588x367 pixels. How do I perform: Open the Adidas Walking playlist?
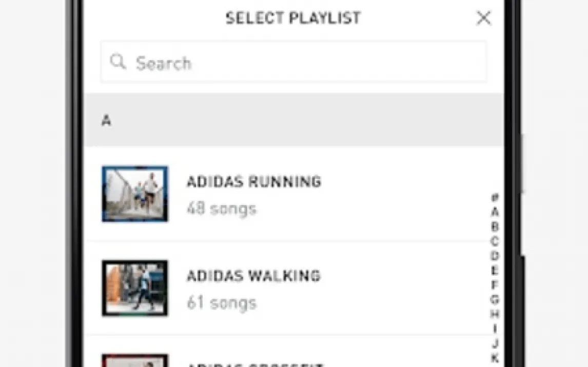[x=253, y=276]
